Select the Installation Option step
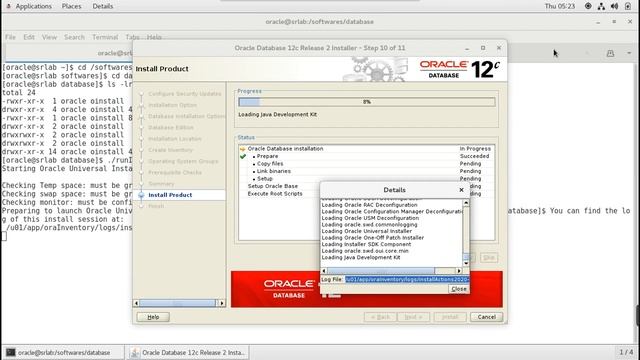 (172, 105)
